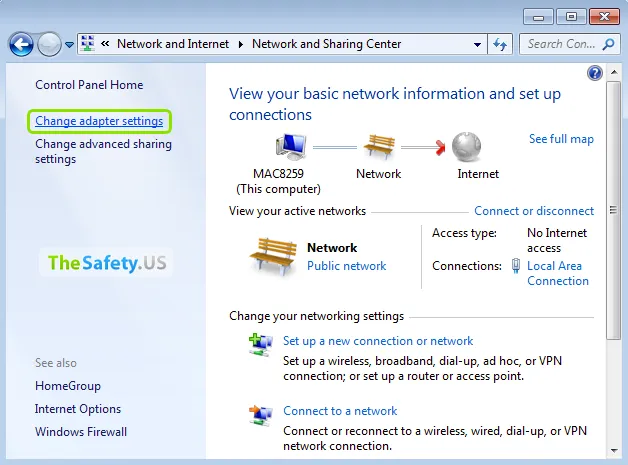The image size is (628, 465).
Task: Open Help via the question mark icon
Action: 595,73
